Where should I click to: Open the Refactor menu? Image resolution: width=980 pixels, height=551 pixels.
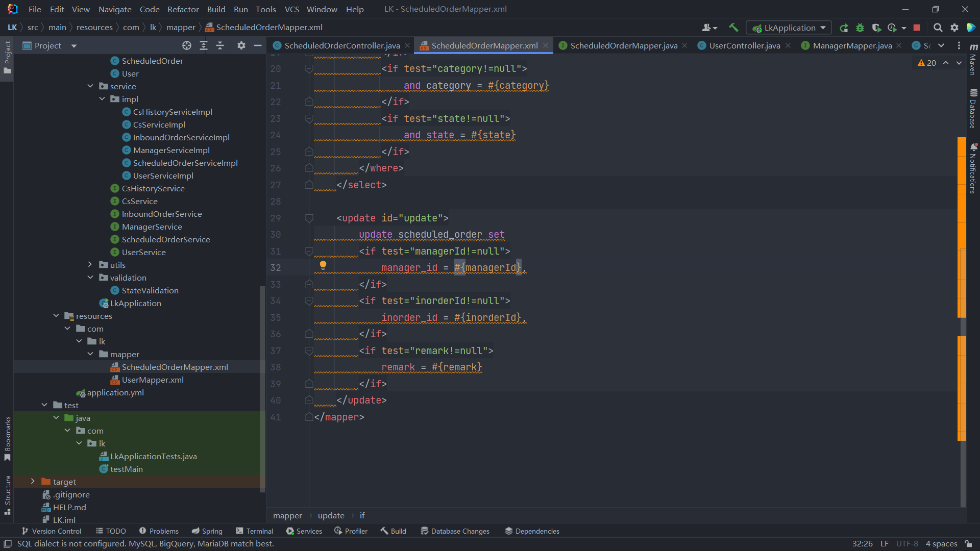pyautogui.click(x=183, y=9)
